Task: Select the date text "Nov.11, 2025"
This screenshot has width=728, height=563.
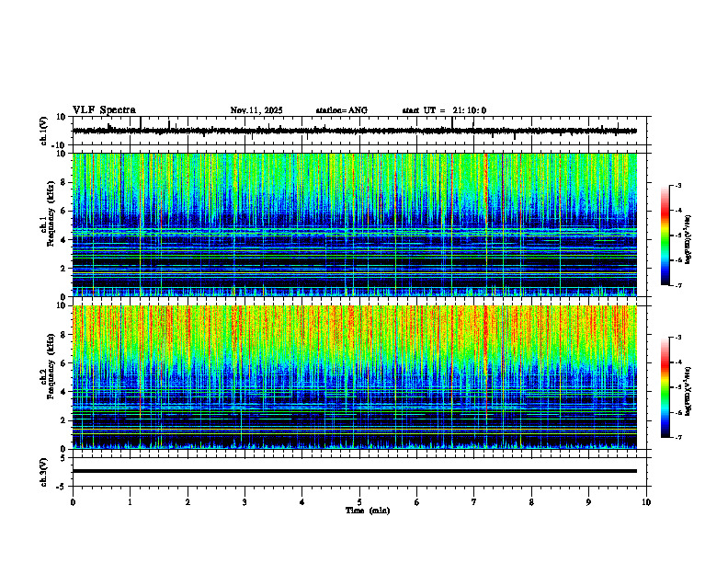Action: pos(256,110)
